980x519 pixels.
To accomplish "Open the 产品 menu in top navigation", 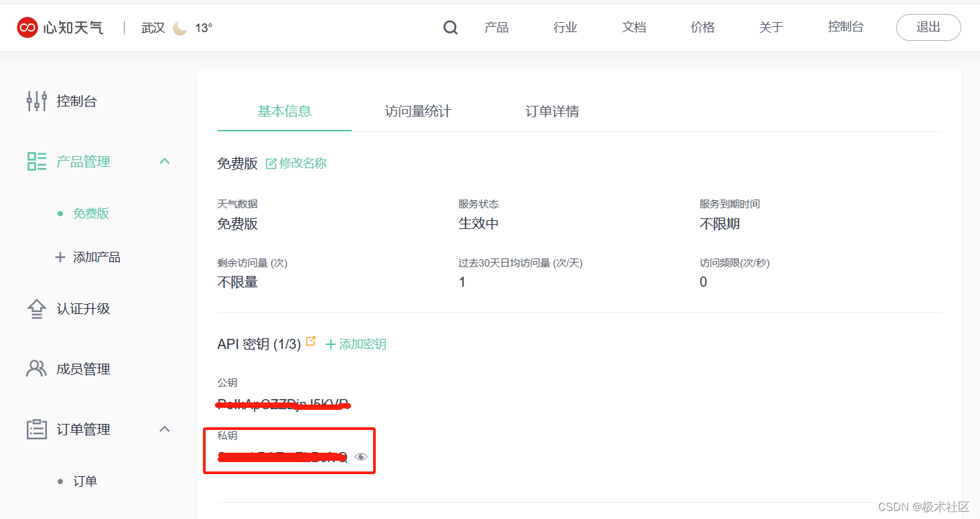I will click(496, 27).
